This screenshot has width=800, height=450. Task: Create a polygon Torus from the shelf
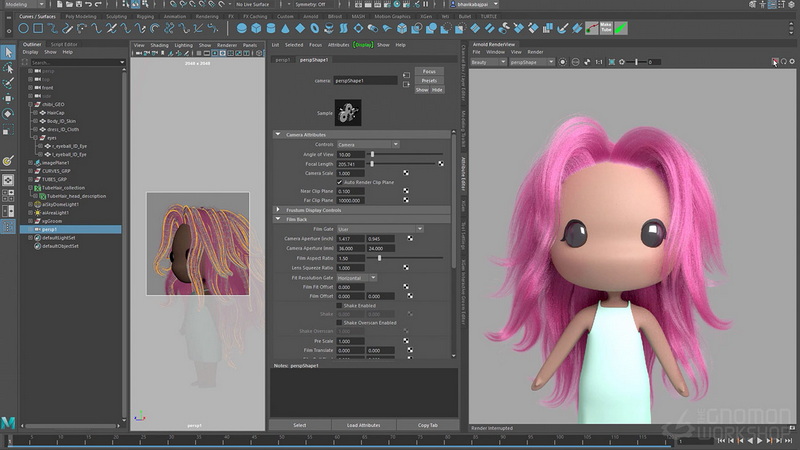point(315,29)
